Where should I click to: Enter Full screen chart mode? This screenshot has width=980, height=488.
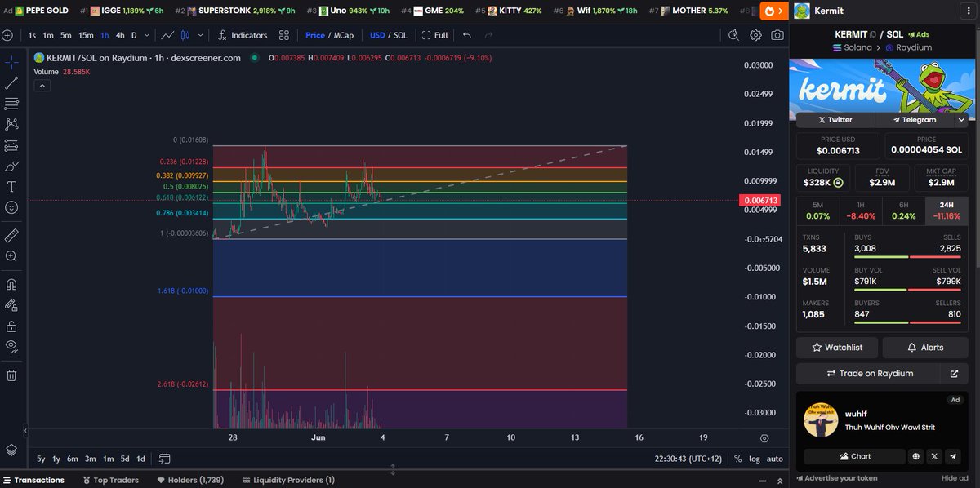coord(434,35)
